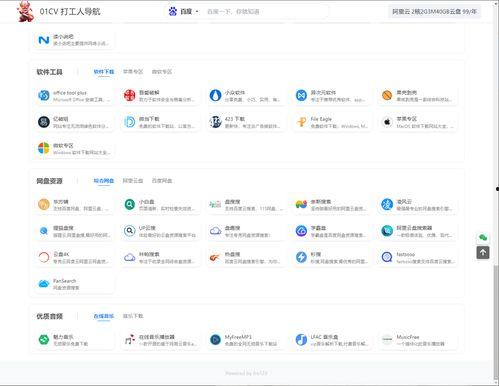Image resolution: width=499 pixels, height=386 pixels.
Task: Click the 01CV 打工人导航 site title
Action: click(x=70, y=12)
